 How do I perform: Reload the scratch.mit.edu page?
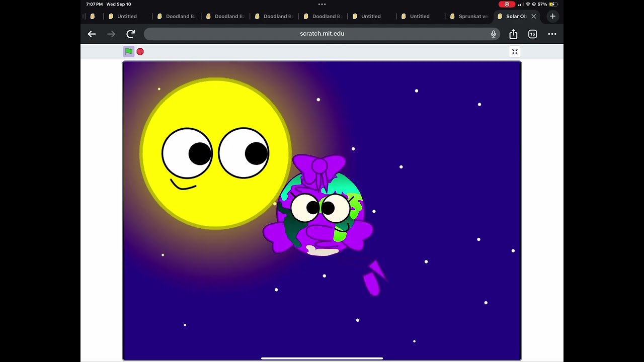coord(131,34)
